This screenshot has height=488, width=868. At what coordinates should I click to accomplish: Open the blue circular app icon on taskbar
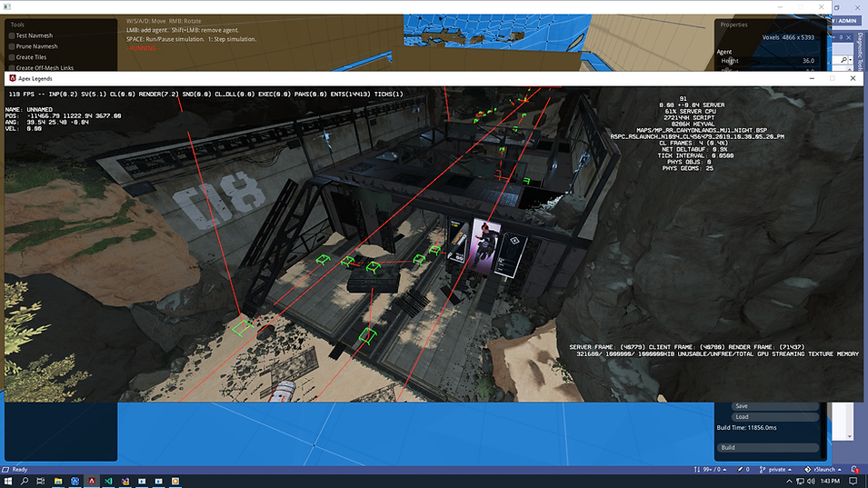[x=75, y=482]
